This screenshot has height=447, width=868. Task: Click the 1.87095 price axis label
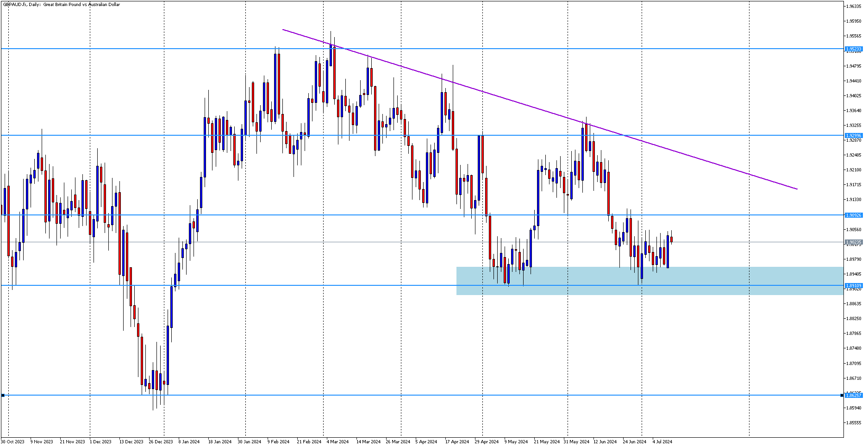(854, 364)
